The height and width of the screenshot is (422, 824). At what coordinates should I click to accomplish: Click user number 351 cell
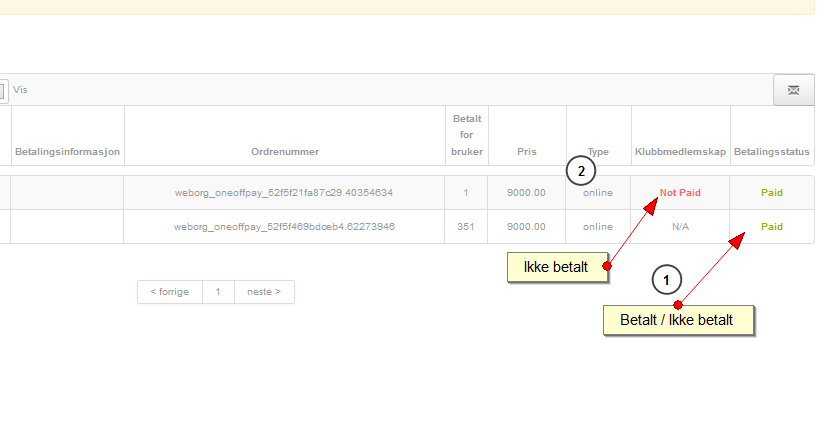point(466,227)
